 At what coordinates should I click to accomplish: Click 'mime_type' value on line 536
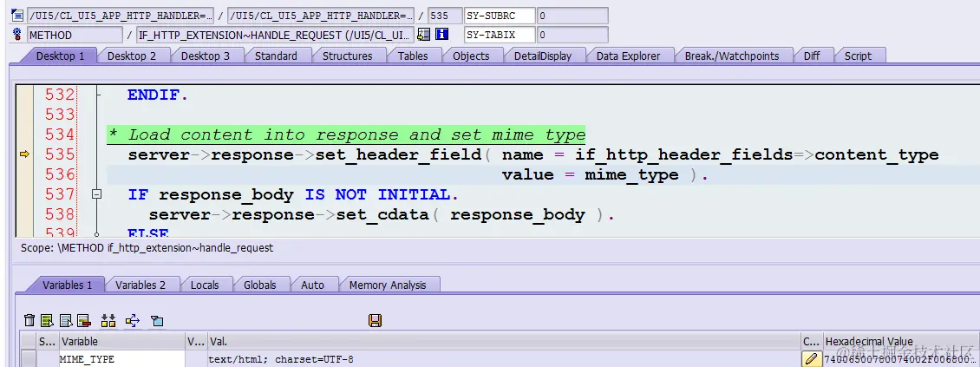coord(632,175)
